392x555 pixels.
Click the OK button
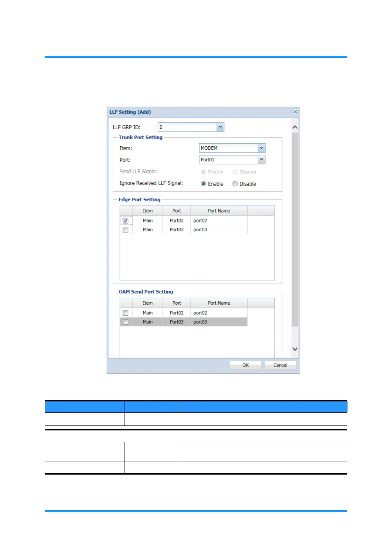pyautogui.click(x=245, y=365)
